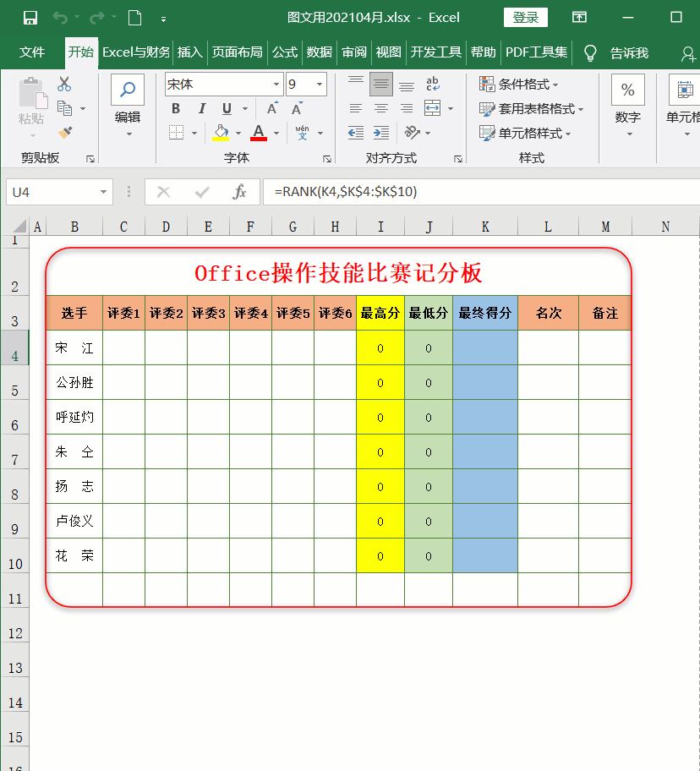The height and width of the screenshot is (771, 700).
Task: Click the Merge and Center icon
Action: [x=431, y=108]
